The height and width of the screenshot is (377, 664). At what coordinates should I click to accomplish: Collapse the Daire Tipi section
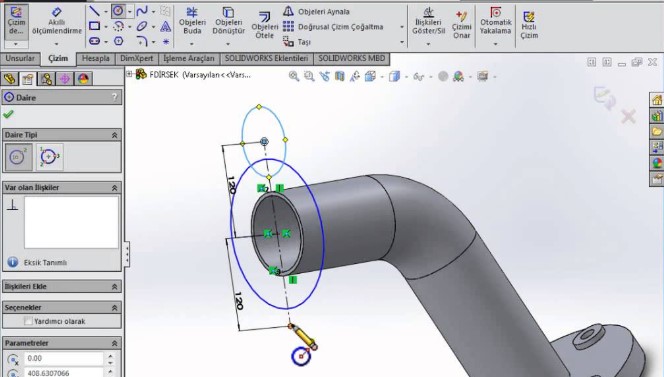(114, 135)
